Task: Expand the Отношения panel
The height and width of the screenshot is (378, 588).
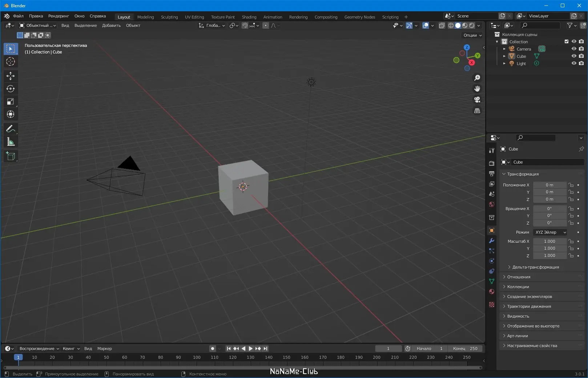Action: pyautogui.click(x=519, y=277)
